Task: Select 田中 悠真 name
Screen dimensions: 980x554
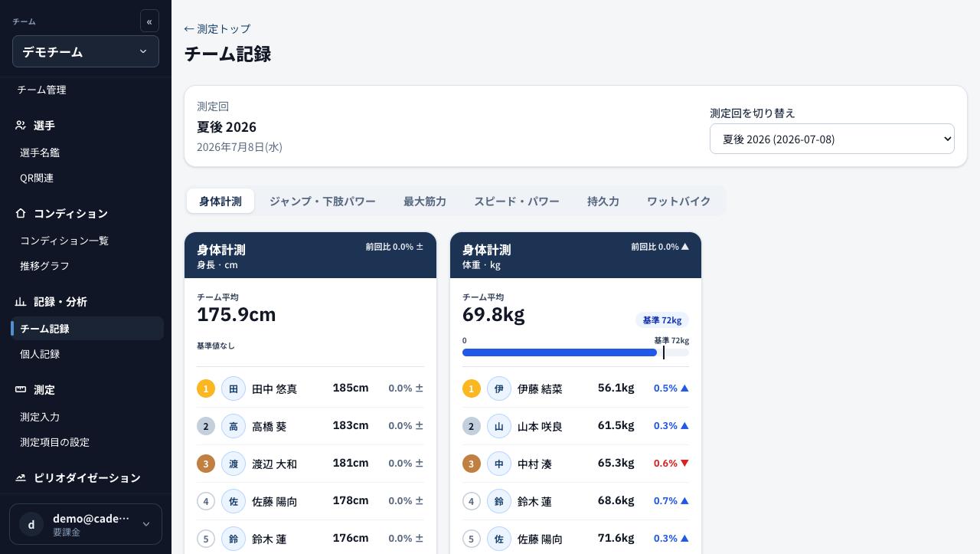Action: [x=274, y=388]
